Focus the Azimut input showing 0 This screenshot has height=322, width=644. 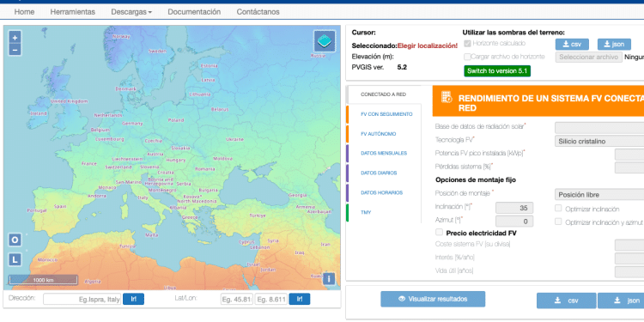[514, 222]
